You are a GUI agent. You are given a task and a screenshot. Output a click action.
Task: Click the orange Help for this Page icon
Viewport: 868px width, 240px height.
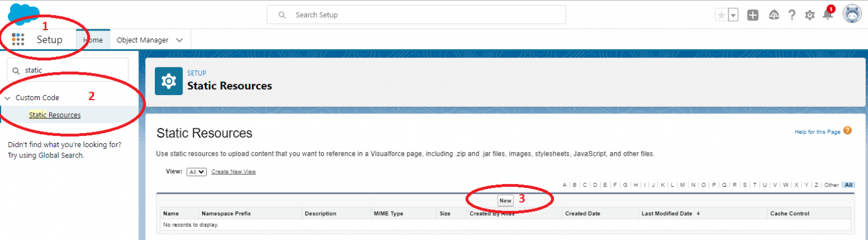tap(847, 131)
